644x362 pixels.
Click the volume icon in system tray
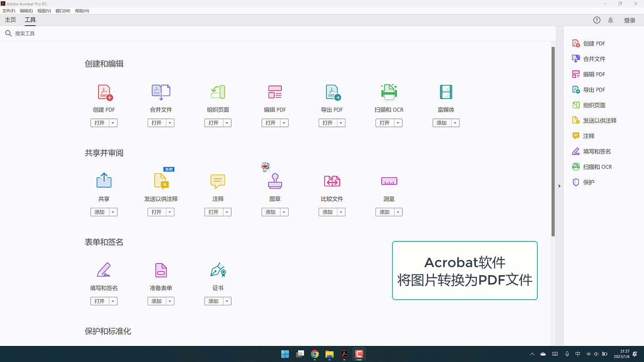(x=596, y=354)
